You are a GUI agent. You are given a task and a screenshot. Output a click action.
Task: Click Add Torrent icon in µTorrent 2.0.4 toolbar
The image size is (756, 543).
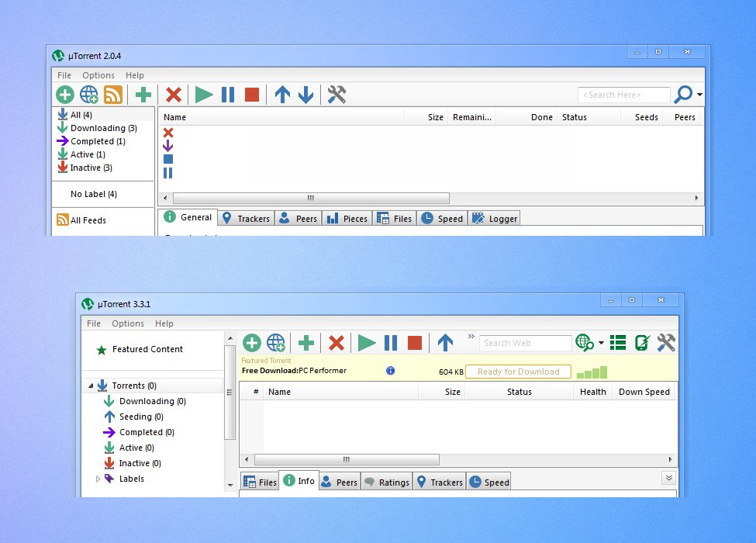pos(65,95)
